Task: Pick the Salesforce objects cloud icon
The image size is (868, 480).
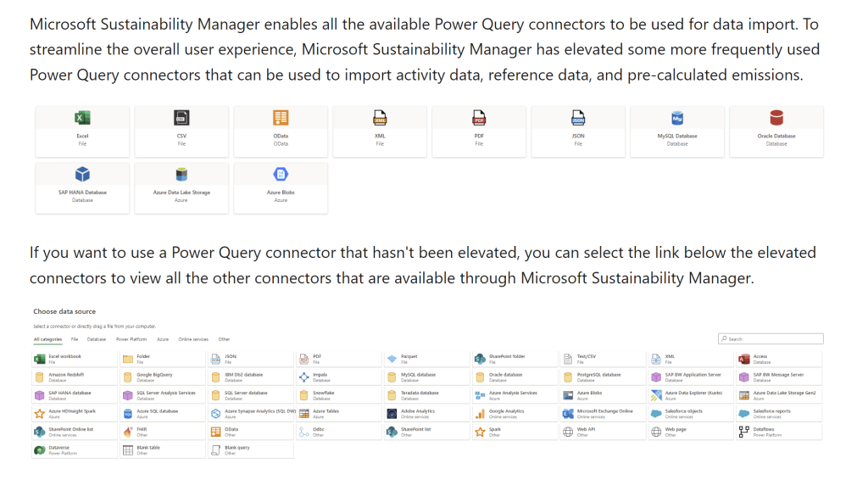Action: [656, 413]
